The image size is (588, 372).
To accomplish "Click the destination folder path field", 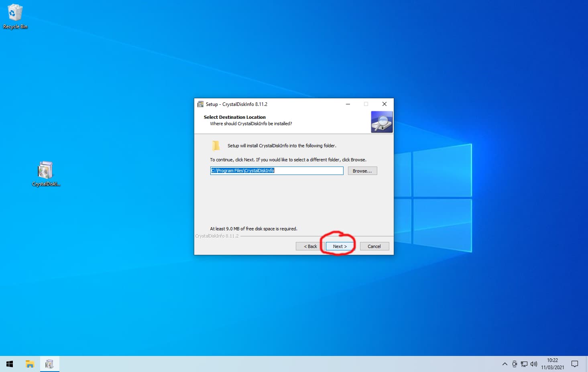I will coord(277,171).
